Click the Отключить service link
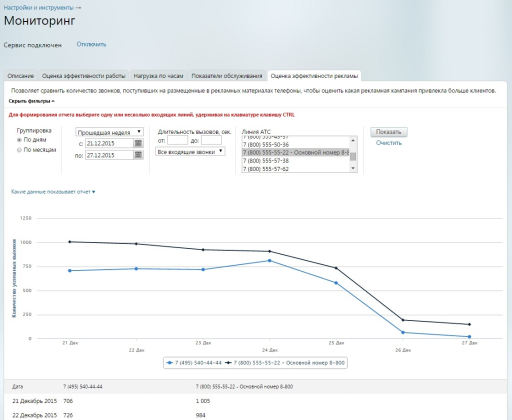This screenshot has width=512, height=420. coord(91,44)
